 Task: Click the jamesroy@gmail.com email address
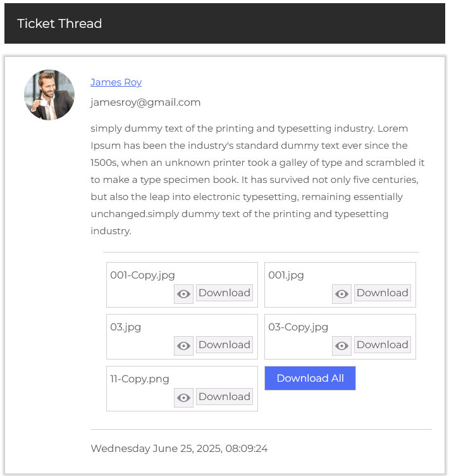click(145, 103)
